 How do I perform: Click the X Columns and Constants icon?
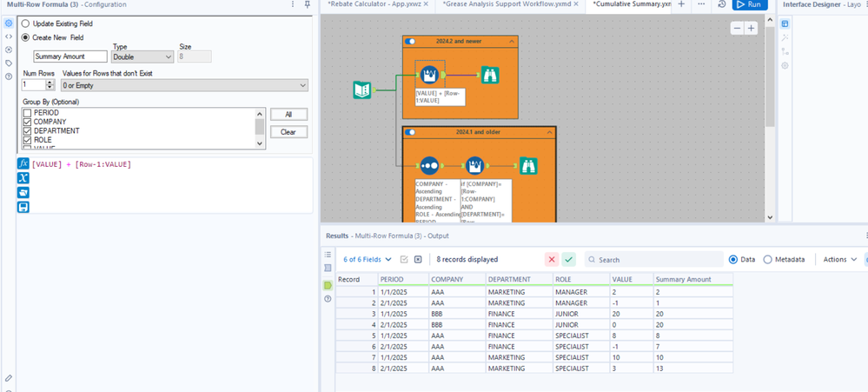(x=23, y=178)
